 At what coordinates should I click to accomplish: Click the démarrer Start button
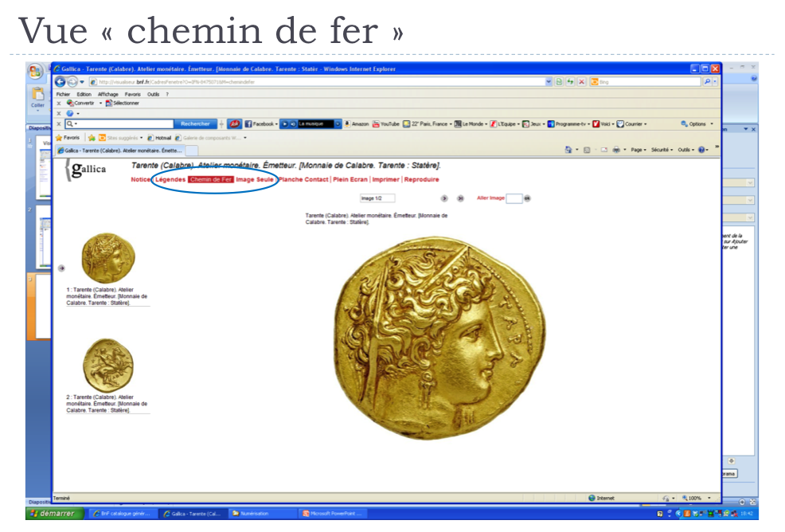click(x=55, y=514)
